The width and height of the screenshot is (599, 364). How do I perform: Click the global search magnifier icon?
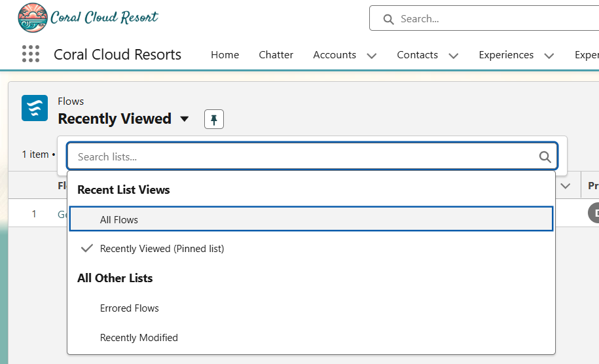(388, 19)
